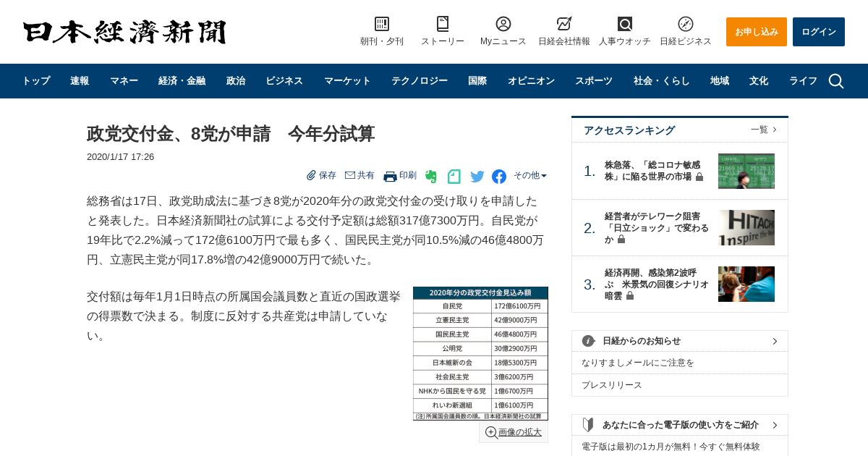The image size is (868, 456).
Task: Select the ビジネス navigation item
Action: [284, 81]
